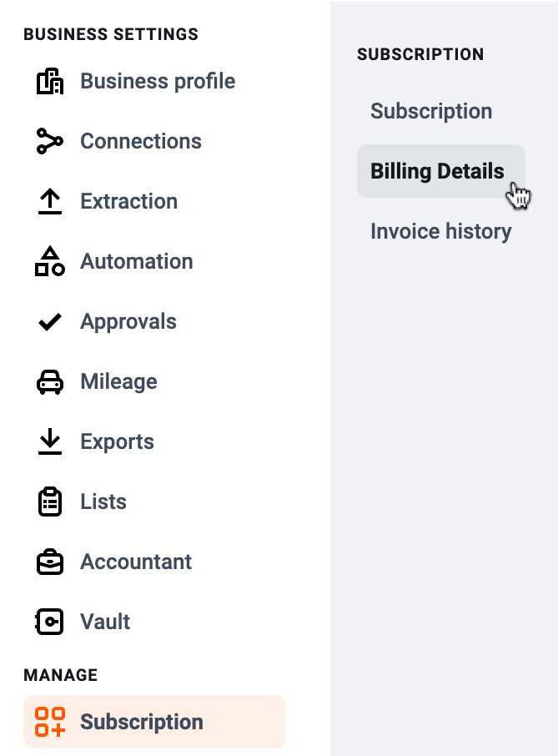Click the orange Subscription grid-plus icon
The width and height of the screenshot is (558, 756).
pos(50,722)
